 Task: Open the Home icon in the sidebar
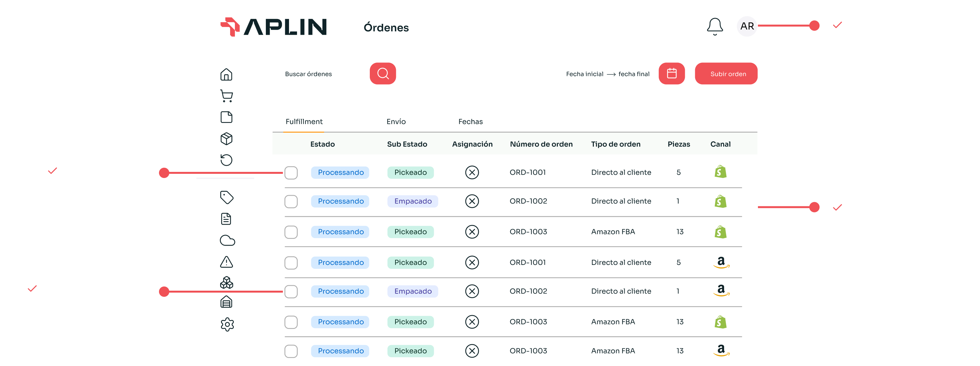coord(226,74)
